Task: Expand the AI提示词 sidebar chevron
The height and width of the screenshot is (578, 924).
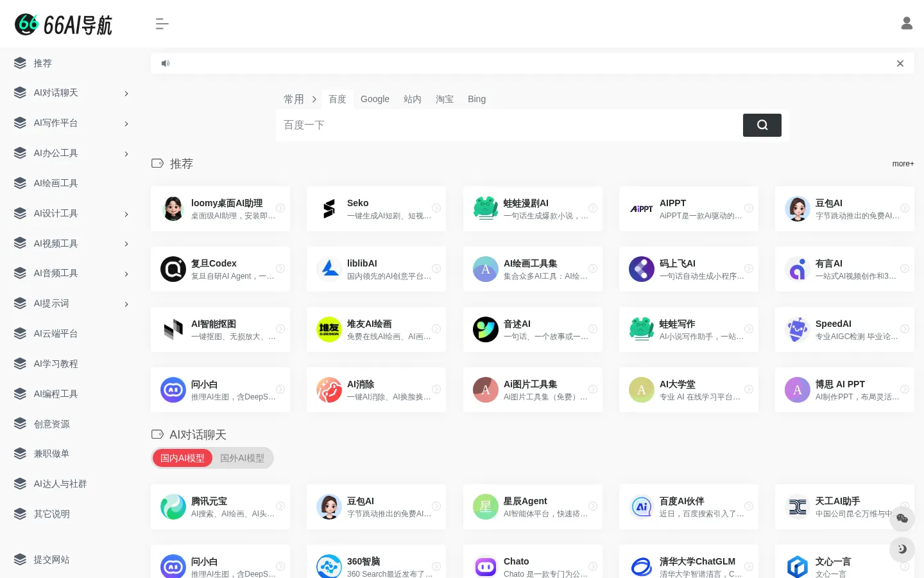Action: (126, 304)
